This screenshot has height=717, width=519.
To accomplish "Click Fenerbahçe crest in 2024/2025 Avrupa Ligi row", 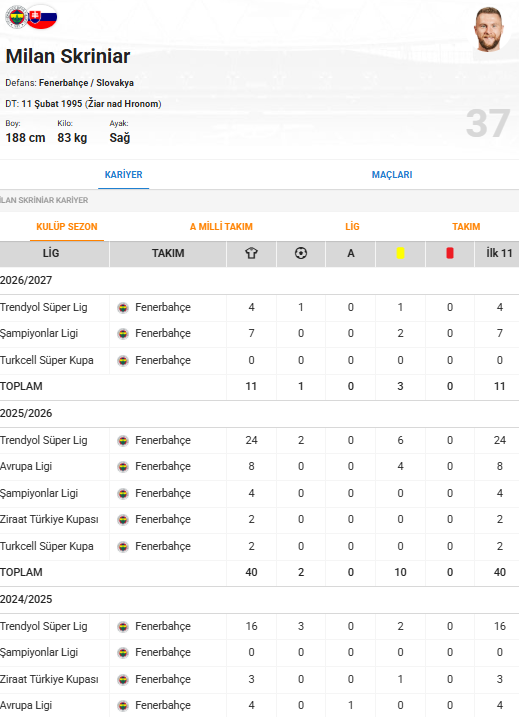I will (123, 706).
